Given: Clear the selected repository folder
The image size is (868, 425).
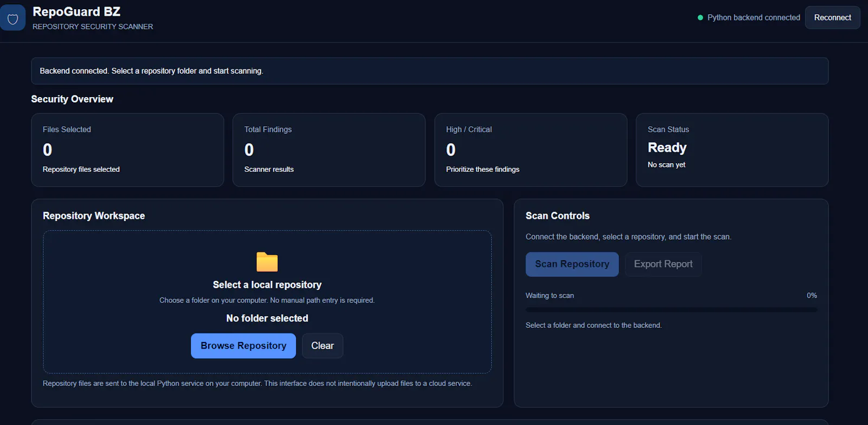Looking at the screenshot, I should pyautogui.click(x=322, y=346).
